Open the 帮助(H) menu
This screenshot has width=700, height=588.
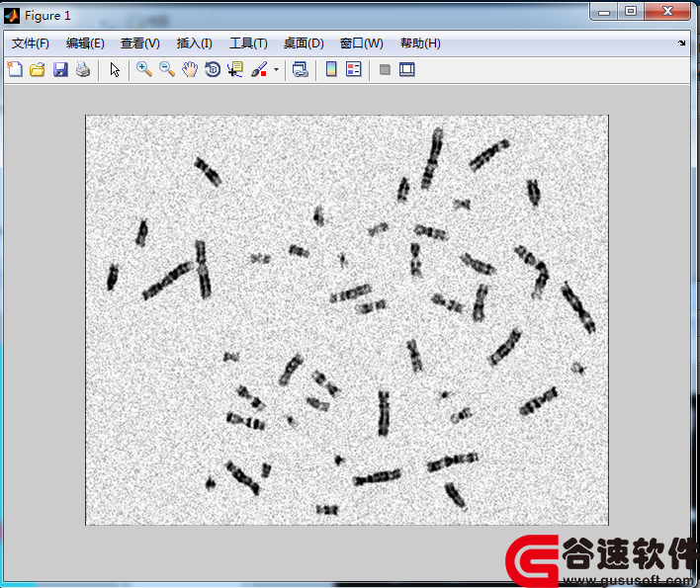[420, 43]
